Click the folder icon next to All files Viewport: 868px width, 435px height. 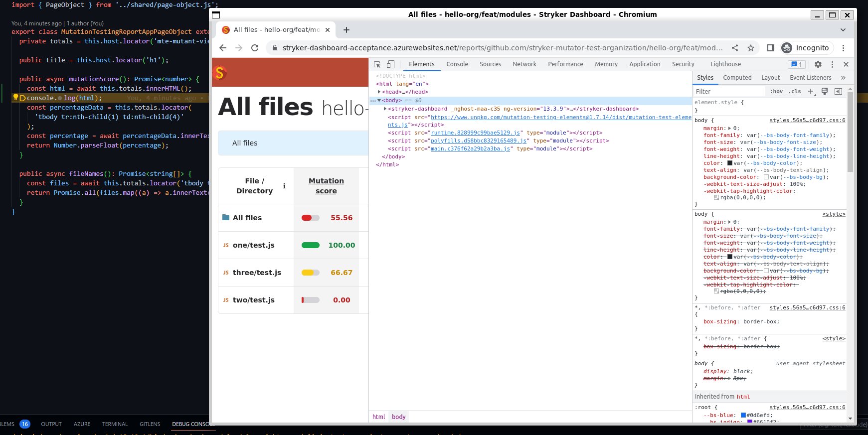(226, 217)
